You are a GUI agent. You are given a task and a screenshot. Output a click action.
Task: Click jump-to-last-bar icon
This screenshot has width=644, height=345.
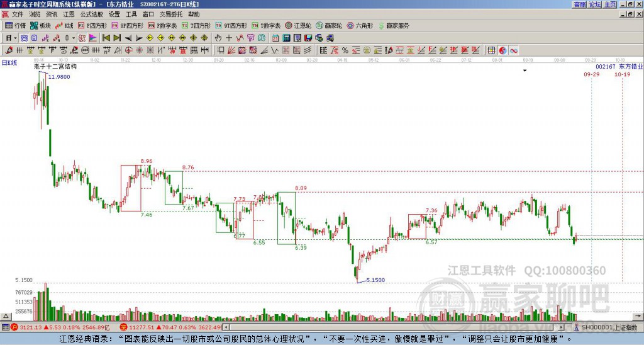[x=117, y=38]
